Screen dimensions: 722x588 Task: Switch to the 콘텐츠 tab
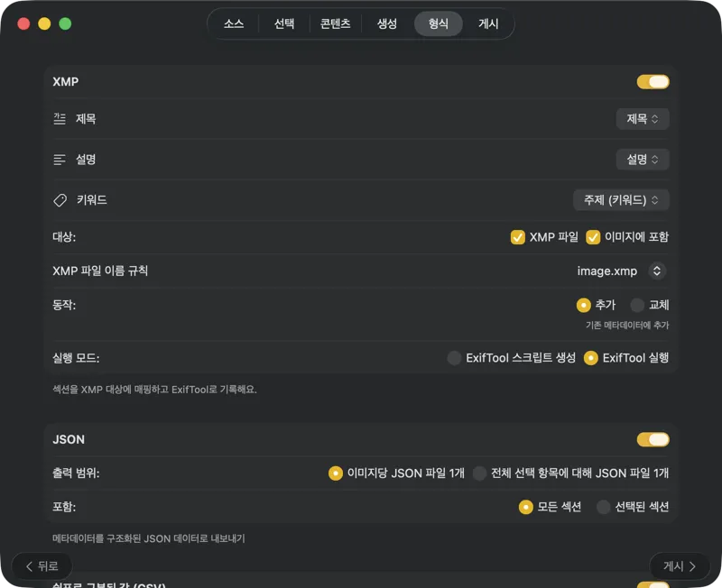(335, 24)
